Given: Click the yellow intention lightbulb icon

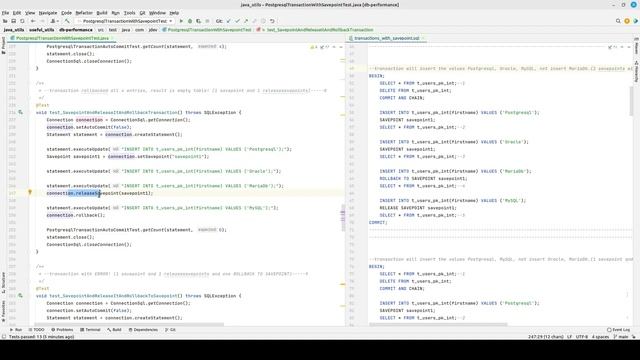Looking at the screenshot, I should coord(30,192).
